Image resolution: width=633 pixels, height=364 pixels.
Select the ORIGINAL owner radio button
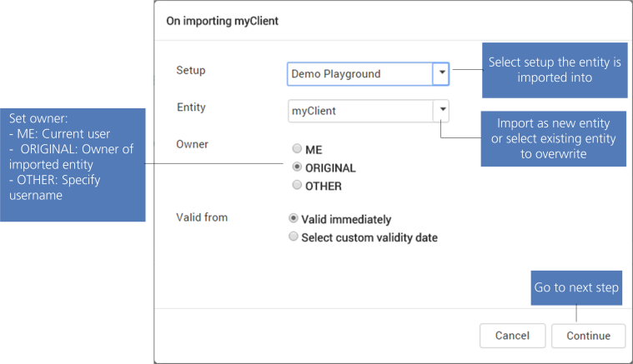point(296,167)
